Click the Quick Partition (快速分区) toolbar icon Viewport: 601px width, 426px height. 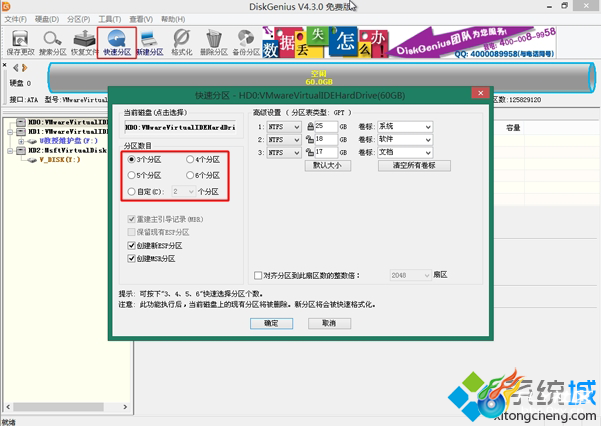117,43
